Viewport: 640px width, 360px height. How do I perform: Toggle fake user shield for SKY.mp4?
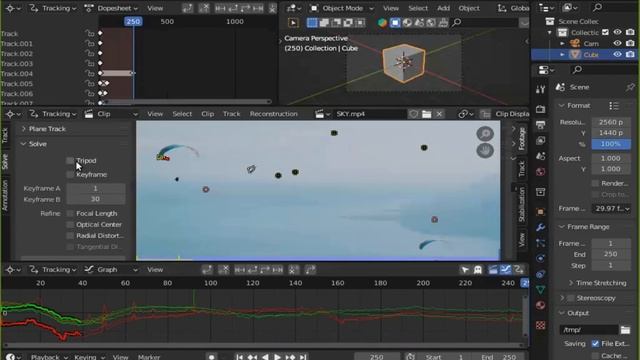[413, 114]
